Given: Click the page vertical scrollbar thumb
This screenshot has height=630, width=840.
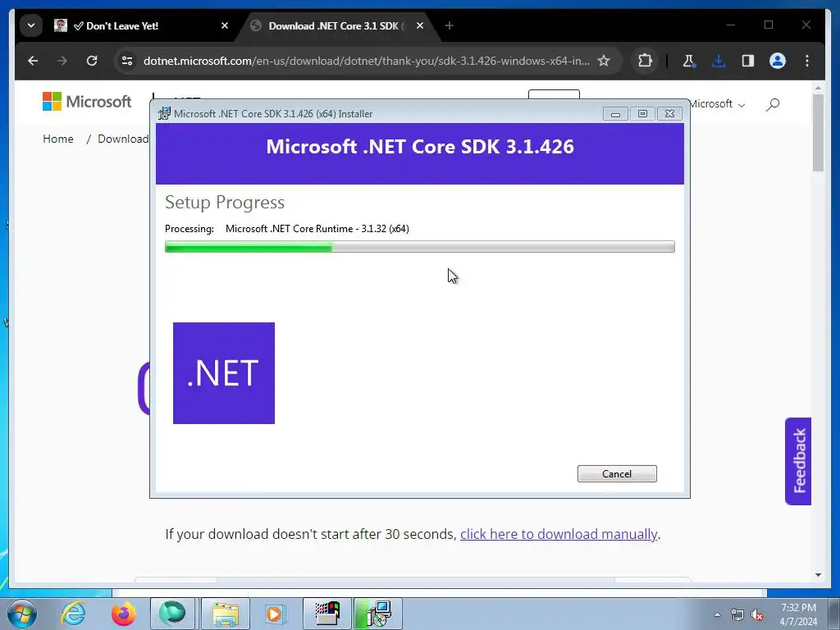Looking at the screenshot, I should [x=818, y=133].
